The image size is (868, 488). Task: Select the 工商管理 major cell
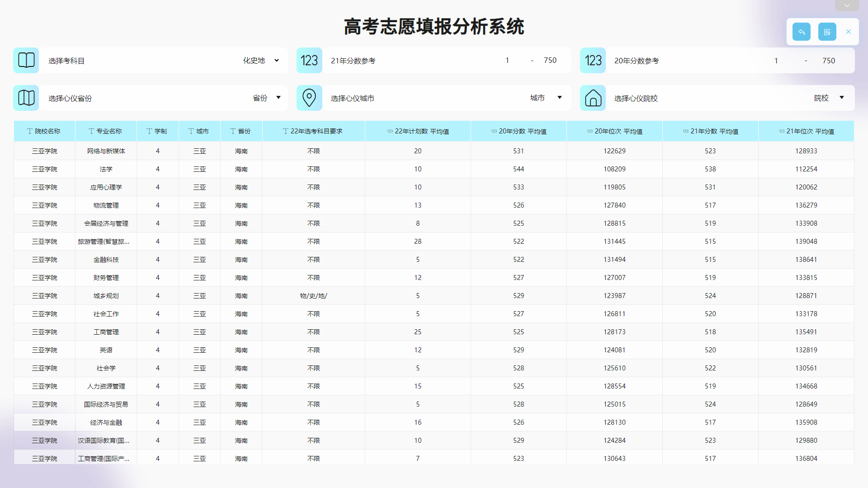(x=106, y=332)
